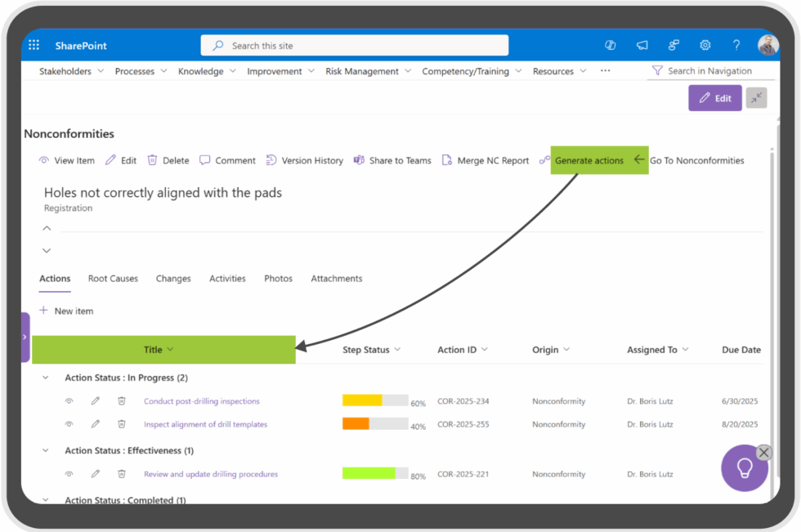The height and width of the screenshot is (532, 801).
Task: Click the app launcher waffle icon
Action: [x=34, y=45]
